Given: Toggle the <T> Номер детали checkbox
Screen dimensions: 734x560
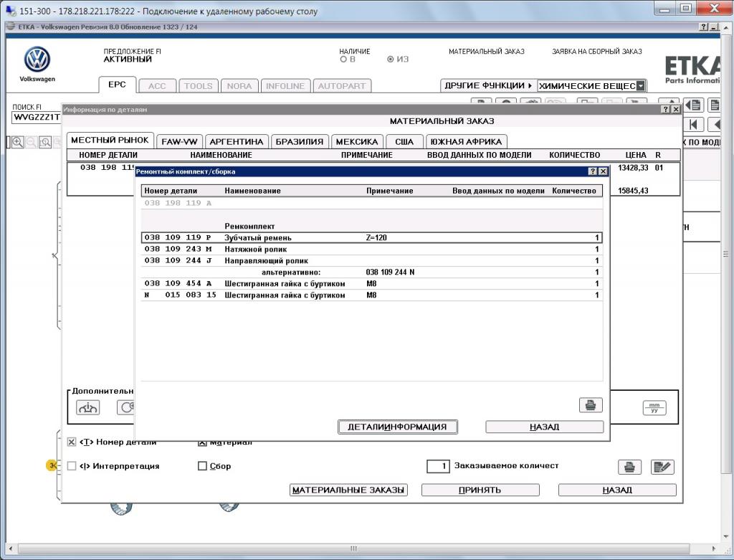Looking at the screenshot, I should [x=72, y=442].
